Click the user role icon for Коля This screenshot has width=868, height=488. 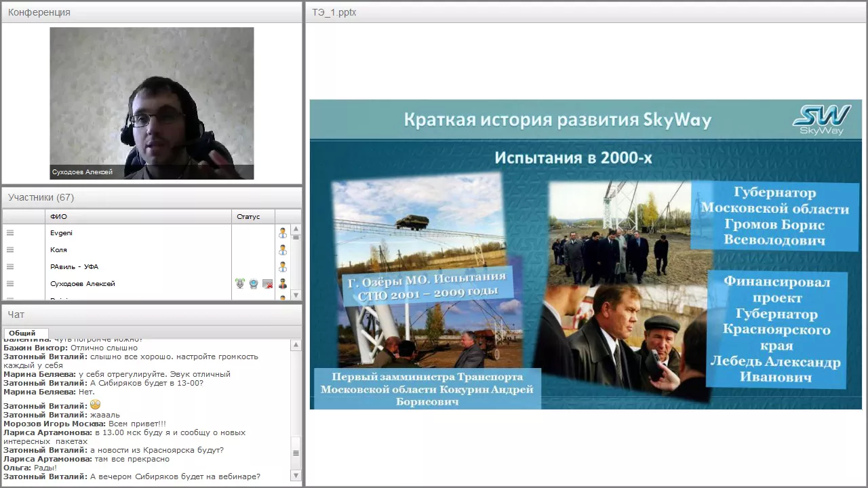[x=283, y=249]
